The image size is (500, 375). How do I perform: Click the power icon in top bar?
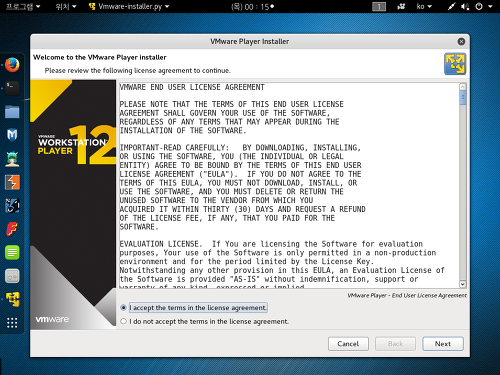coord(479,6)
